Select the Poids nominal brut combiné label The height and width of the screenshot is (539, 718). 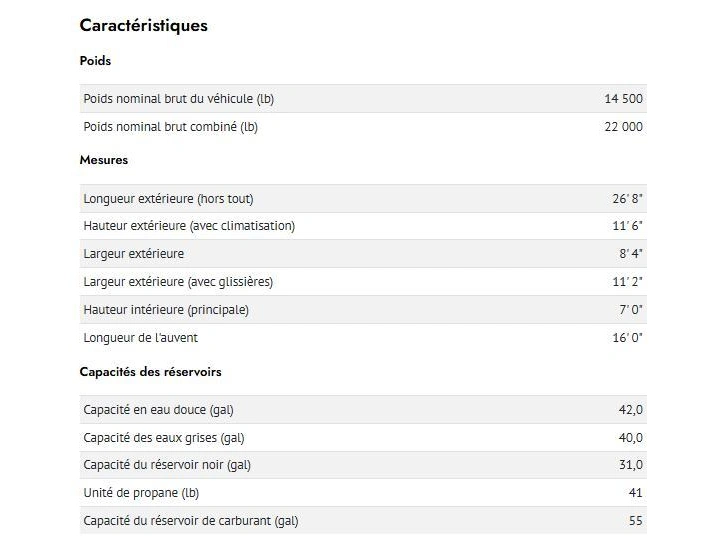[x=170, y=127]
